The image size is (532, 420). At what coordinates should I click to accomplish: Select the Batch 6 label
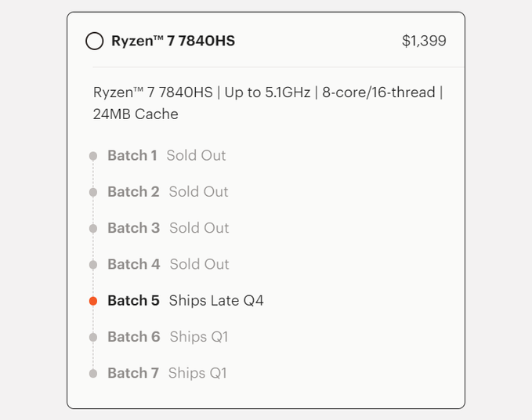tap(133, 337)
